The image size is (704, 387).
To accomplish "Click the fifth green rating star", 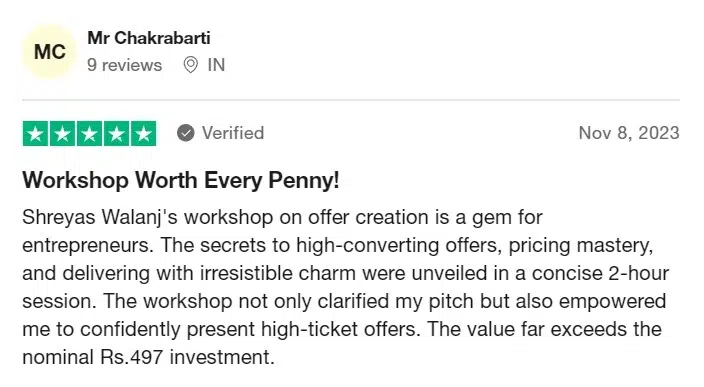I will (x=143, y=133).
